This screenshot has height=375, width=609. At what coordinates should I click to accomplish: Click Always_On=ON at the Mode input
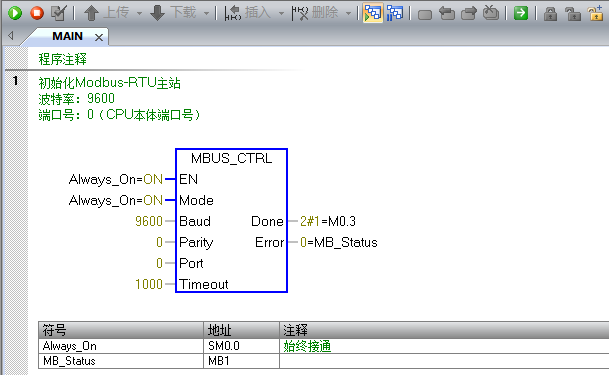[x=116, y=200]
